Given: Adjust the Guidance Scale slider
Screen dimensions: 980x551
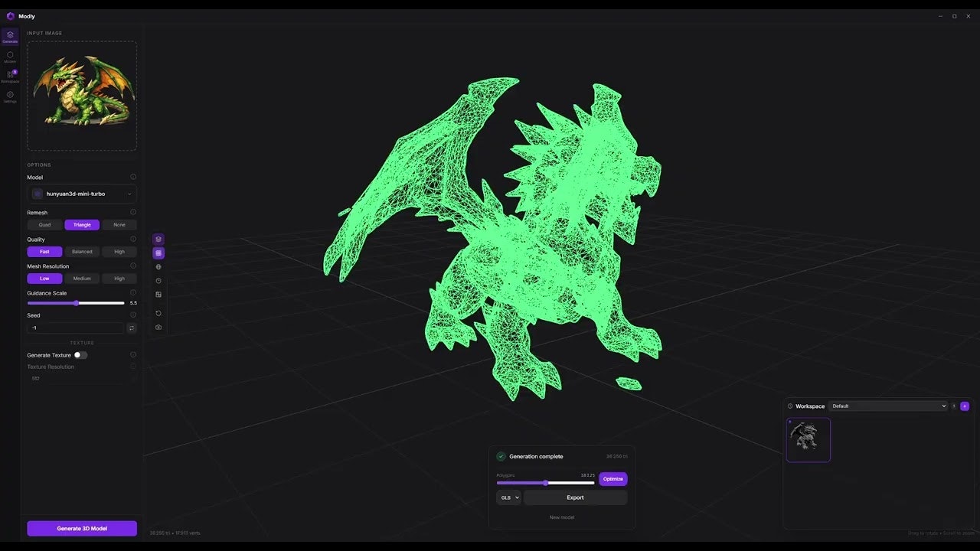Looking at the screenshot, I should [x=76, y=303].
